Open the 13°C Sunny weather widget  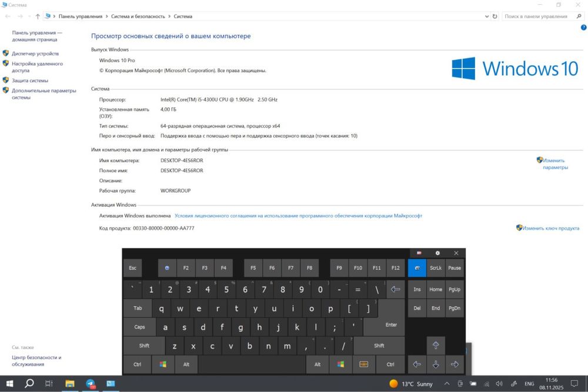411,384
